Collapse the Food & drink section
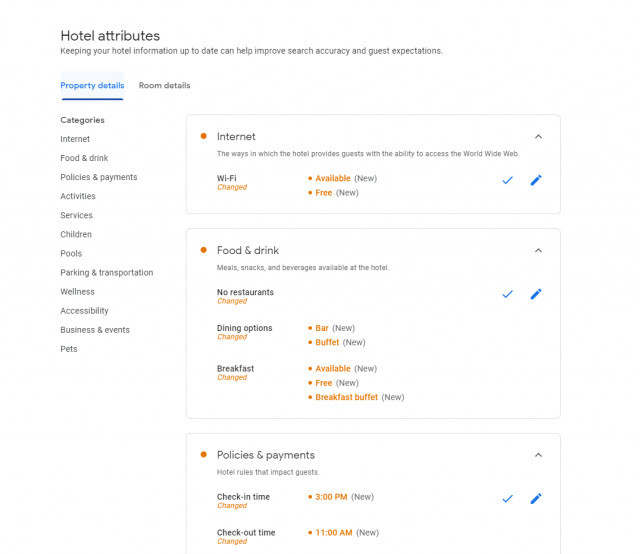This screenshot has width=640, height=554. tap(538, 250)
